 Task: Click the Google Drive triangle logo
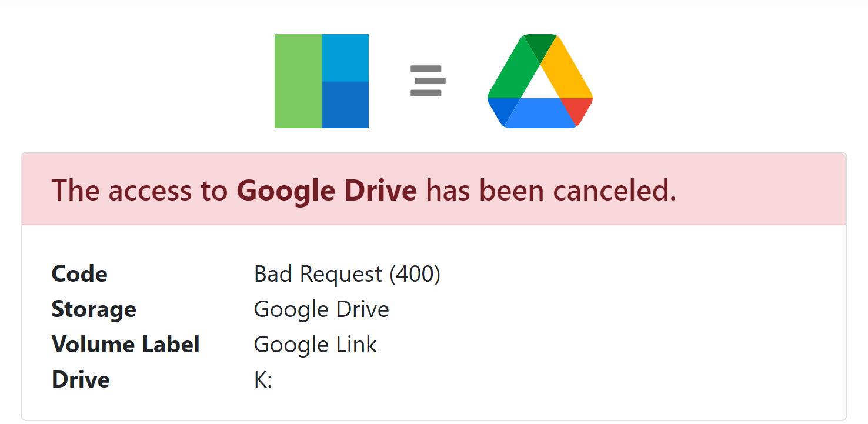pyautogui.click(x=540, y=81)
